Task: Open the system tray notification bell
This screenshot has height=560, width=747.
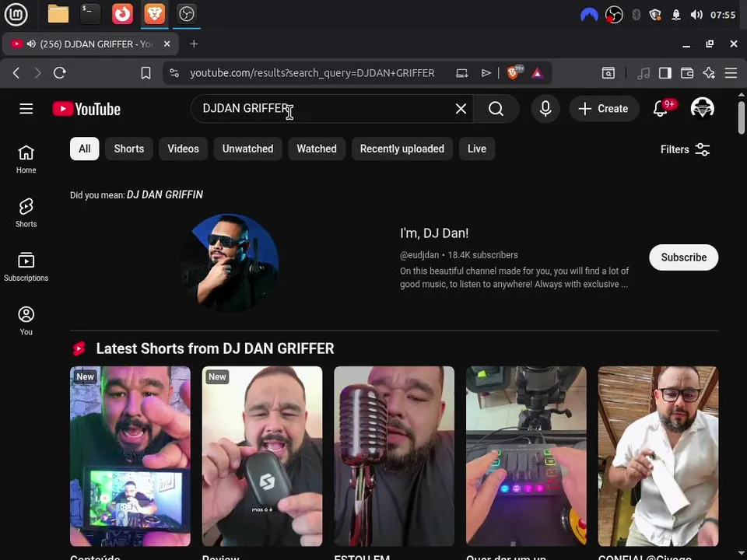Action: coord(675,15)
